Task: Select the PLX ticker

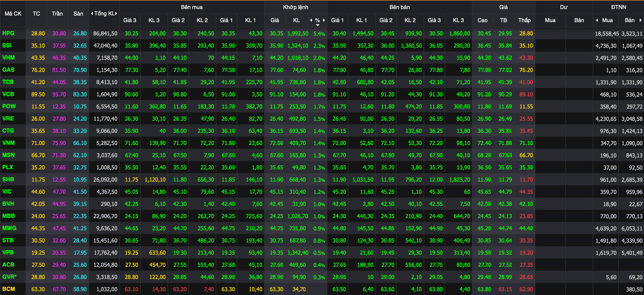Action: coord(8,167)
